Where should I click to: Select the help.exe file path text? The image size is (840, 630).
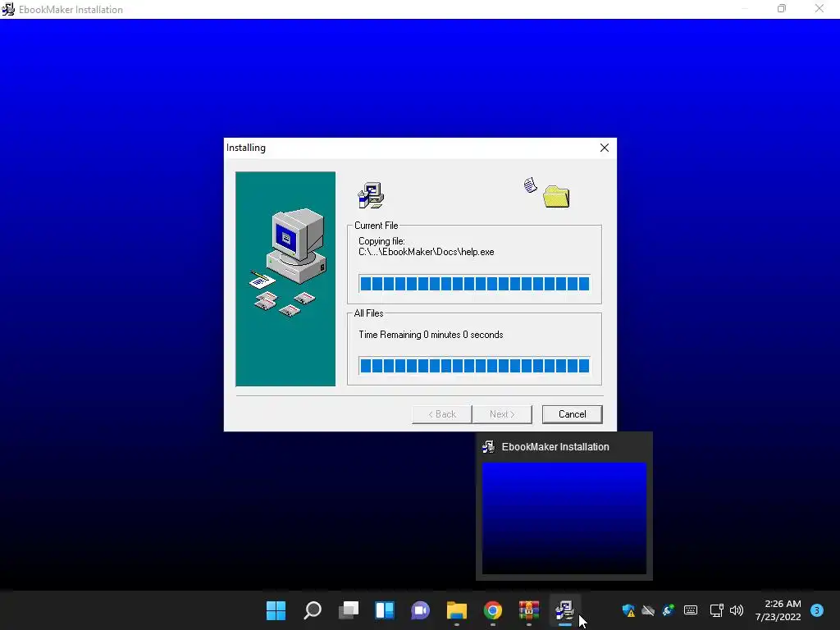[427, 252]
